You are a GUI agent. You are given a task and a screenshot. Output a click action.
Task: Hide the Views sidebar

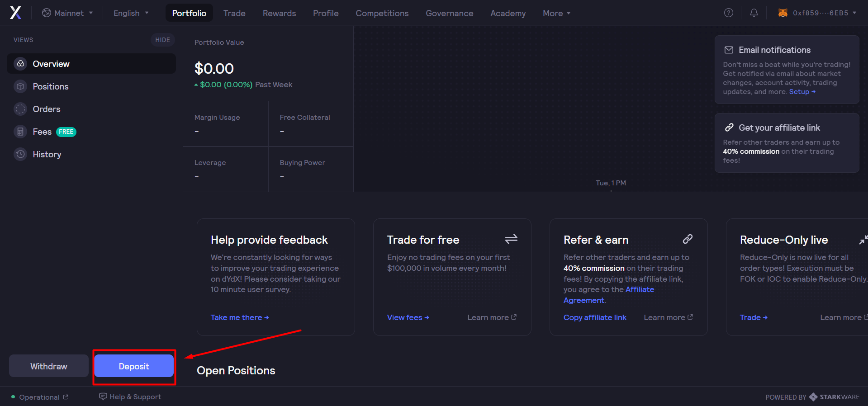pyautogui.click(x=162, y=40)
